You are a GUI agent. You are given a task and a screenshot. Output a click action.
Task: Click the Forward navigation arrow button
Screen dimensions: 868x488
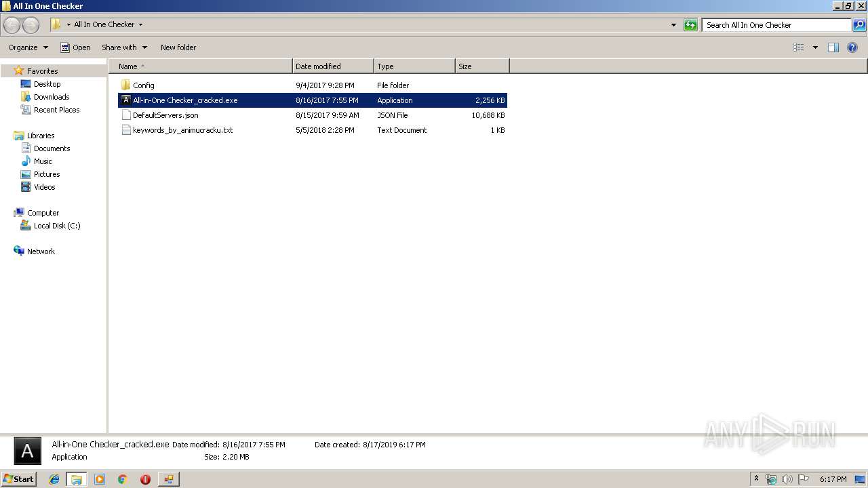(x=31, y=25)
